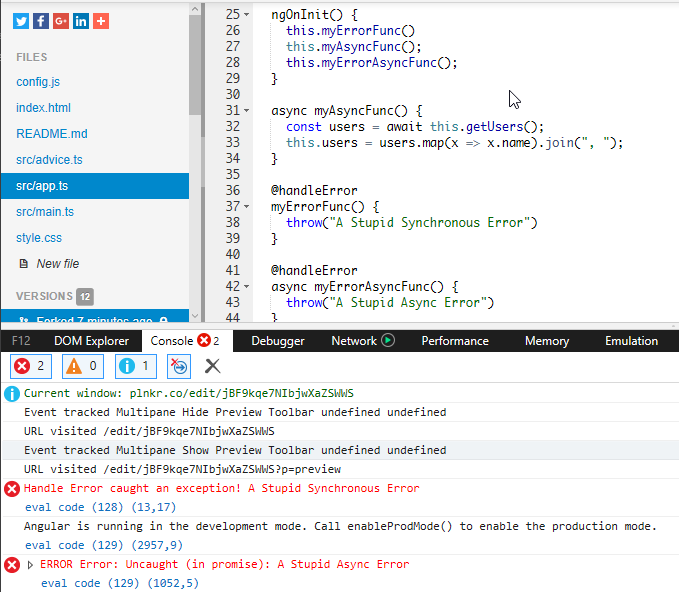Click the blue info icon beside Current window
679x592 pixels.
click(12, 394)
